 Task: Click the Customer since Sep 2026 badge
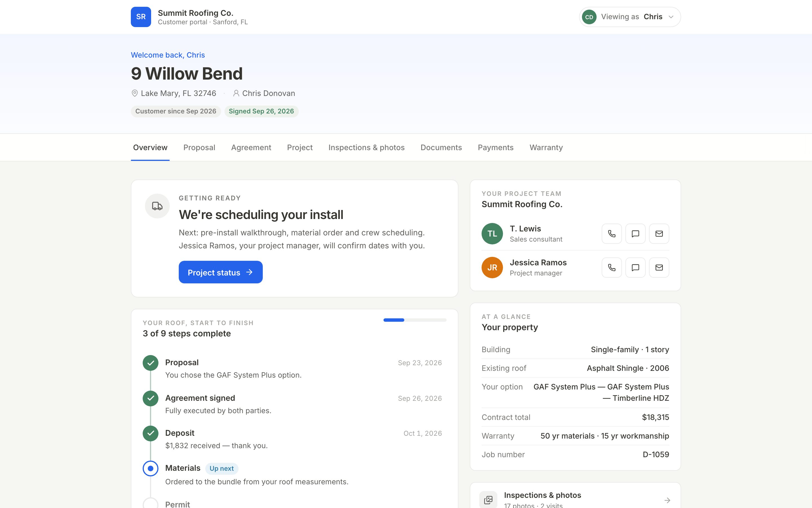tap(175, 111)
